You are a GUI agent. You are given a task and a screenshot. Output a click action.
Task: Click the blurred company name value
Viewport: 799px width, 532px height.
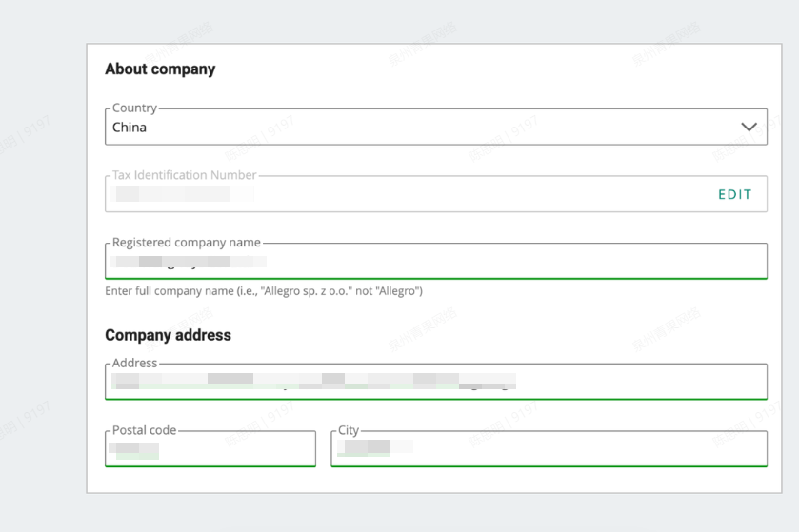coord(189,261)
